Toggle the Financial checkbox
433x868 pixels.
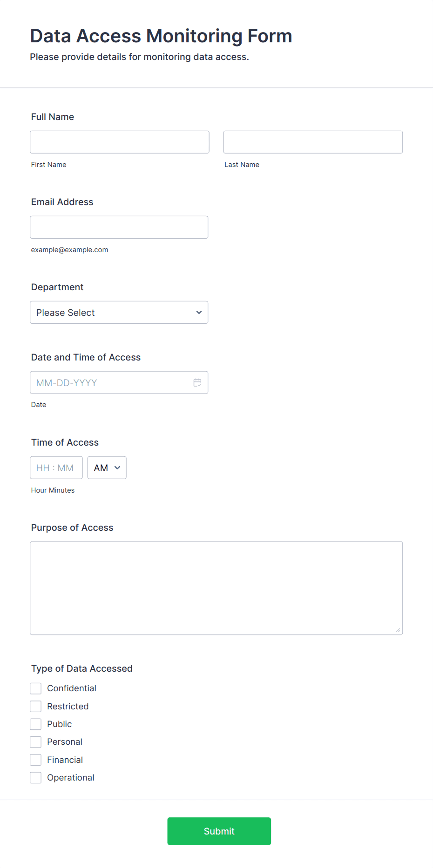click(36, 760)
